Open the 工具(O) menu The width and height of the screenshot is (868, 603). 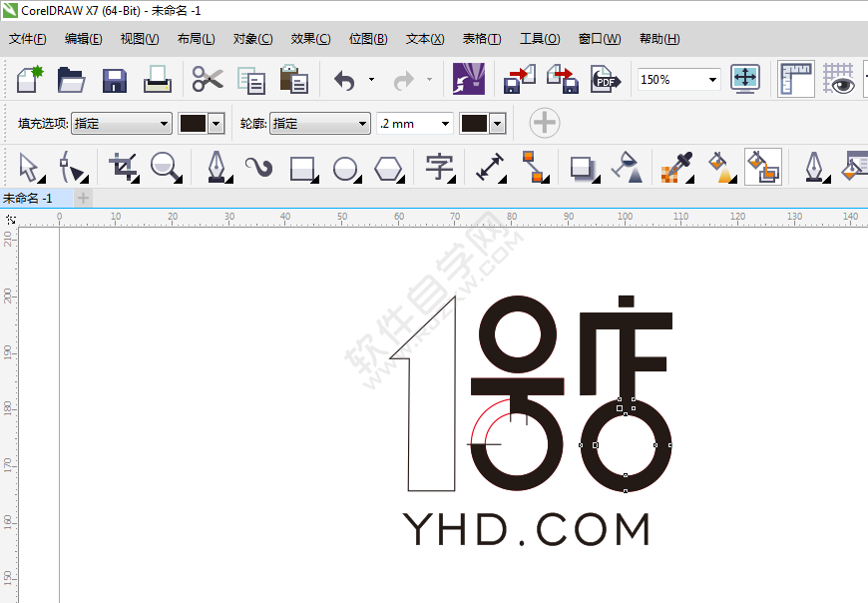click(540, 39)
